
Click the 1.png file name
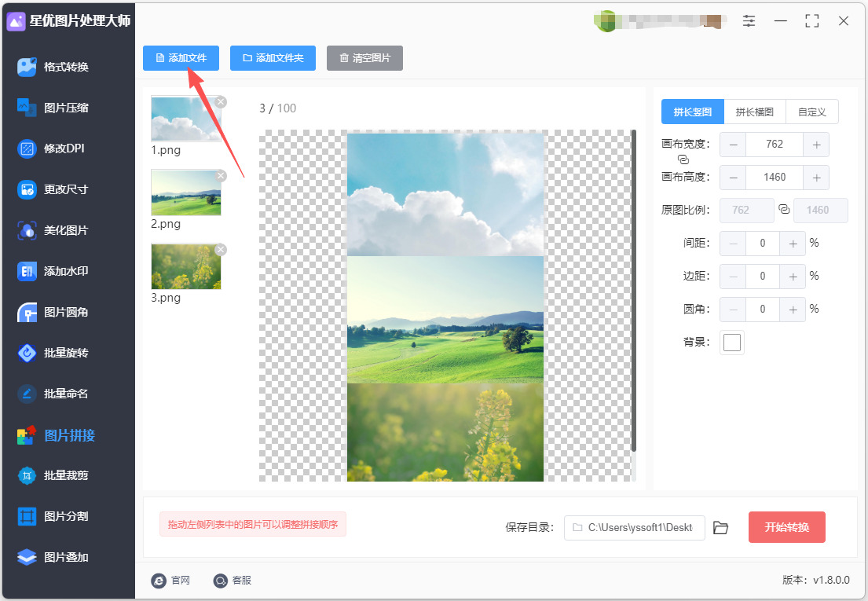click(x=166, y=150)
